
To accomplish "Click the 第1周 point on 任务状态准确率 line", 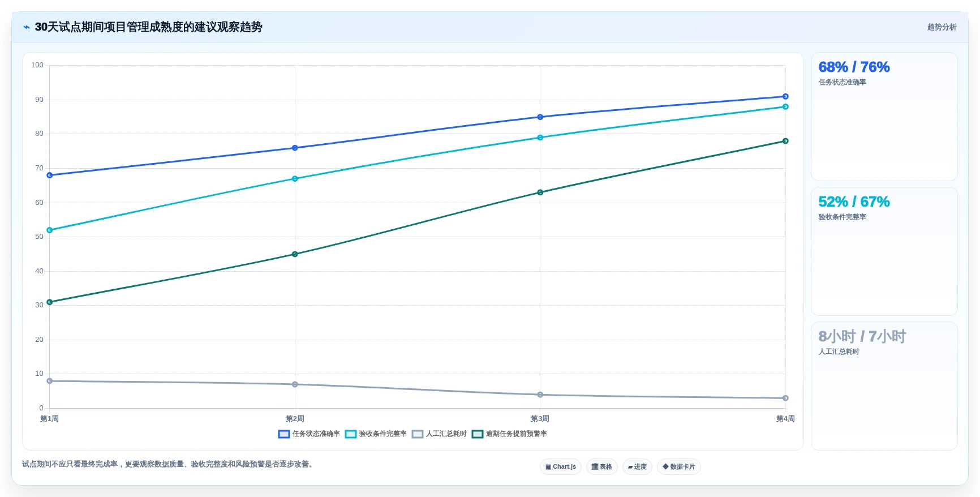I will coord(50,175).
